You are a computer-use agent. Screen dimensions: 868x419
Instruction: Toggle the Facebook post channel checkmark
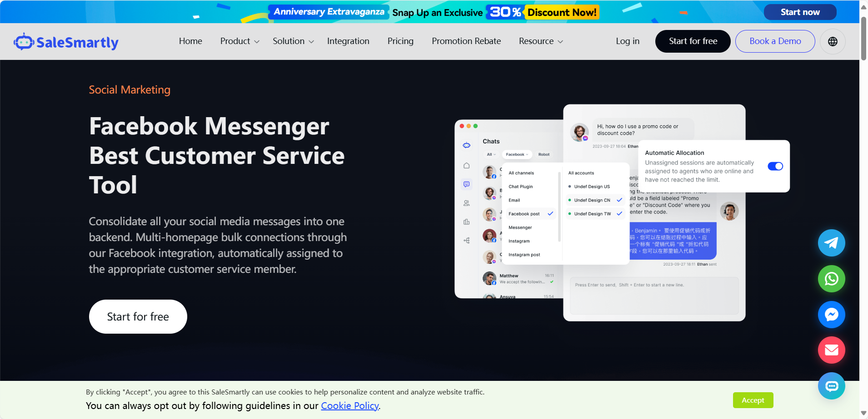550,213
